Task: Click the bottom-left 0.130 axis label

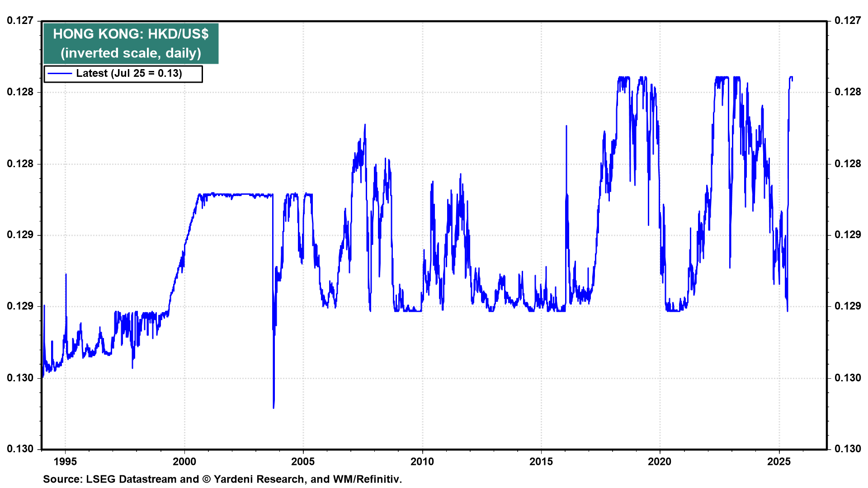Action: (x=20, y=449)
